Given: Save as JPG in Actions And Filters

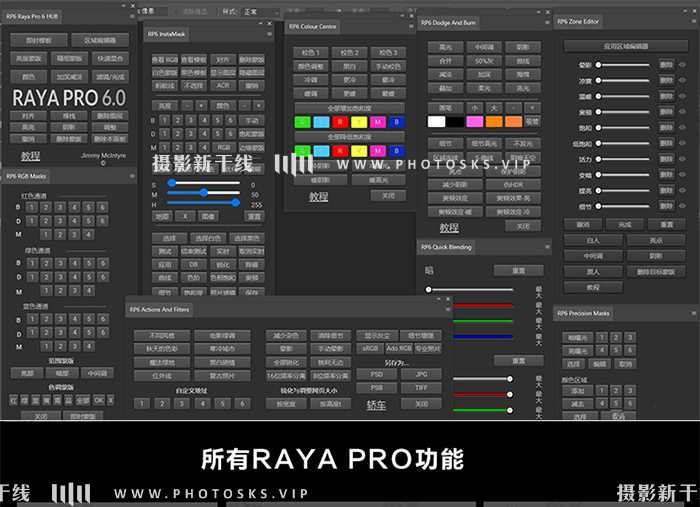Looking at the screenshot, I should point(421,374).
